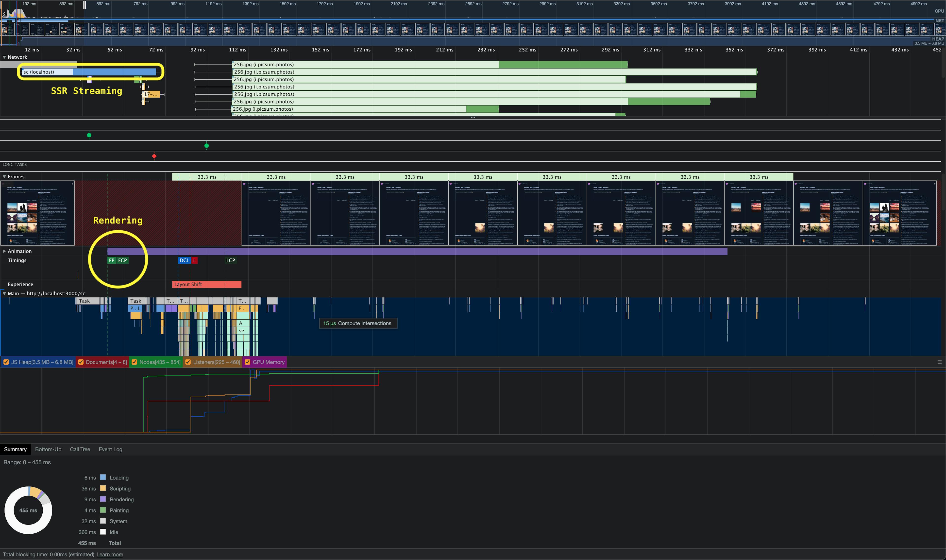Select the DCL timing marker
Screen dimensions: 946x560
click(184, 260)
